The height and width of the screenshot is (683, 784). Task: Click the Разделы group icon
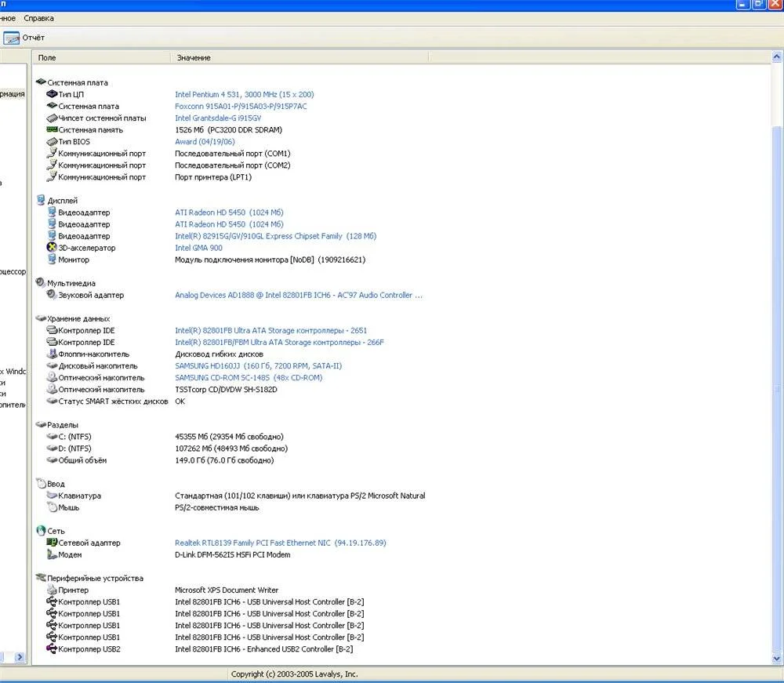[41, 424]
